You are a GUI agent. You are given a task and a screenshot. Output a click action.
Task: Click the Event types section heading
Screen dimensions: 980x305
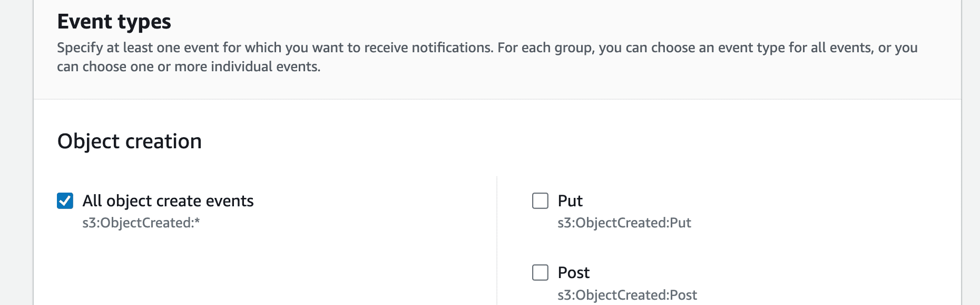point(114,22)
